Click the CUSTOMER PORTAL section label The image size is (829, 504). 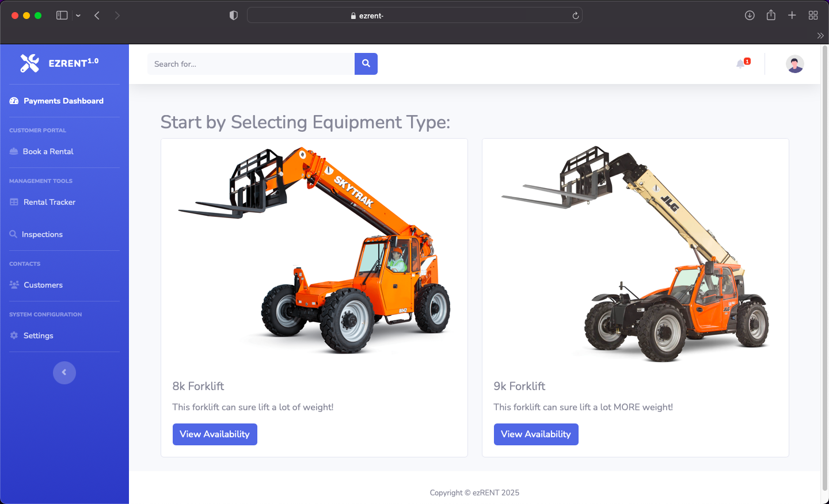click(37, 131)
